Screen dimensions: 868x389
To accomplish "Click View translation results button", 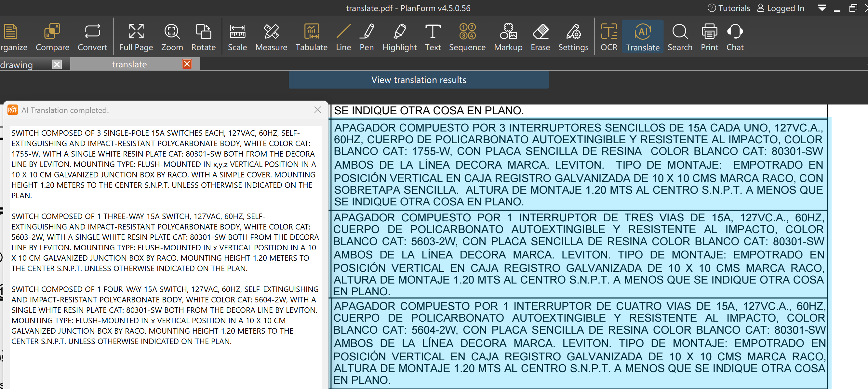I will click(419, 80).
